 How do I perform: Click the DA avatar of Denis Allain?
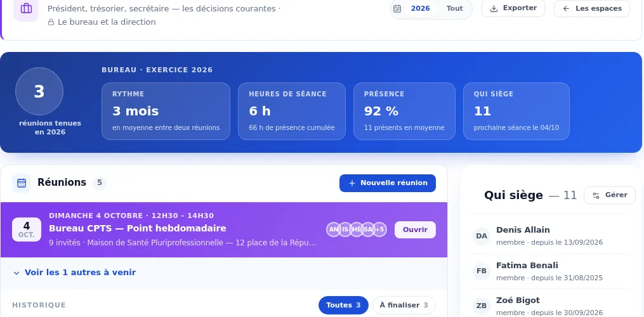(482, 236)
